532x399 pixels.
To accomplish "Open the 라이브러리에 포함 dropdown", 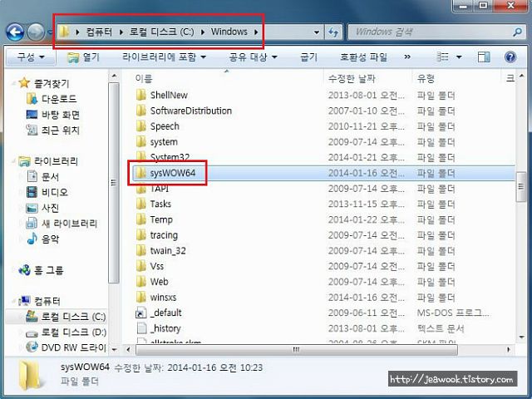I will coord(165,57).
